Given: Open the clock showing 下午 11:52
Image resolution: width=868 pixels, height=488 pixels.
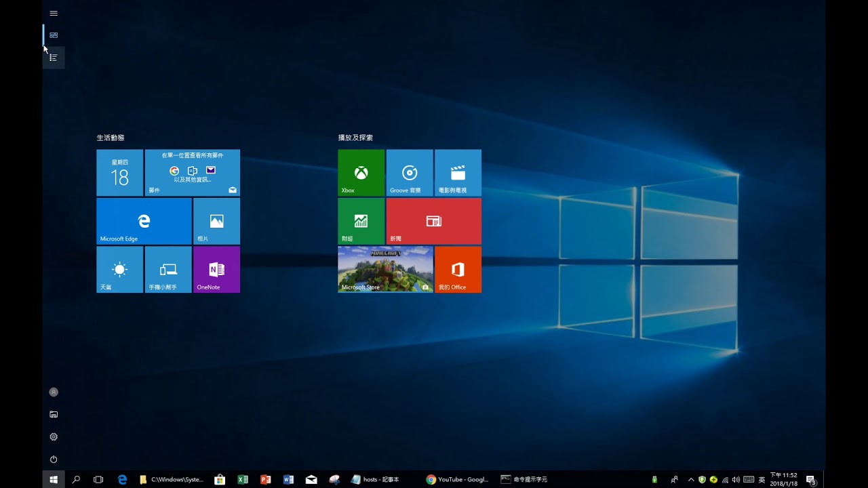Looking at the screenshot, I should click(784, 479).
